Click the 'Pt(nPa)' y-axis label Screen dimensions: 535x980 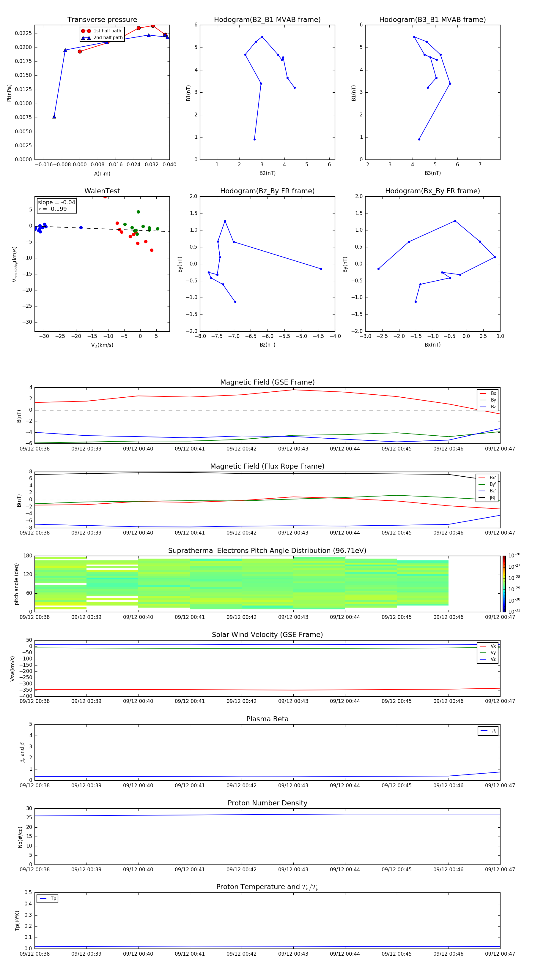(x=9, y=93)
